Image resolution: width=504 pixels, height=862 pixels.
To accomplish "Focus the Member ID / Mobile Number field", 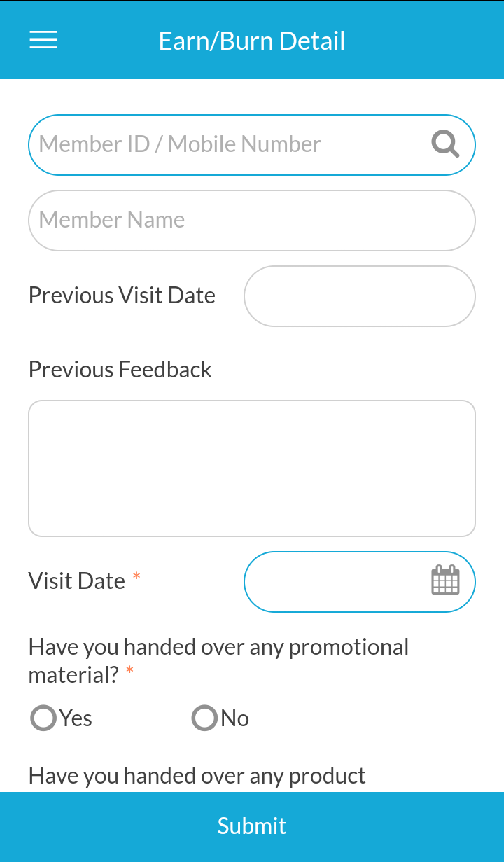I will coord(224,144).
